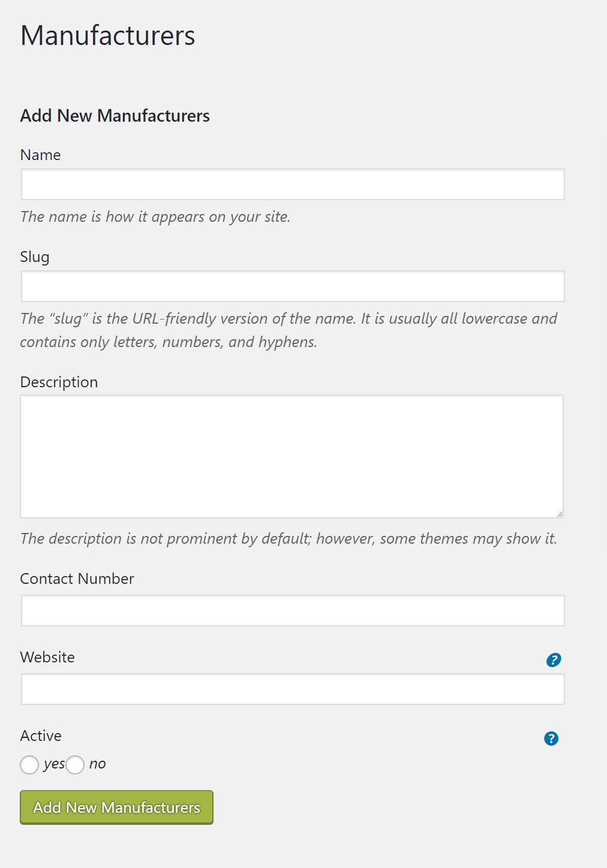Click the Name field label

(x=40, y=155)
